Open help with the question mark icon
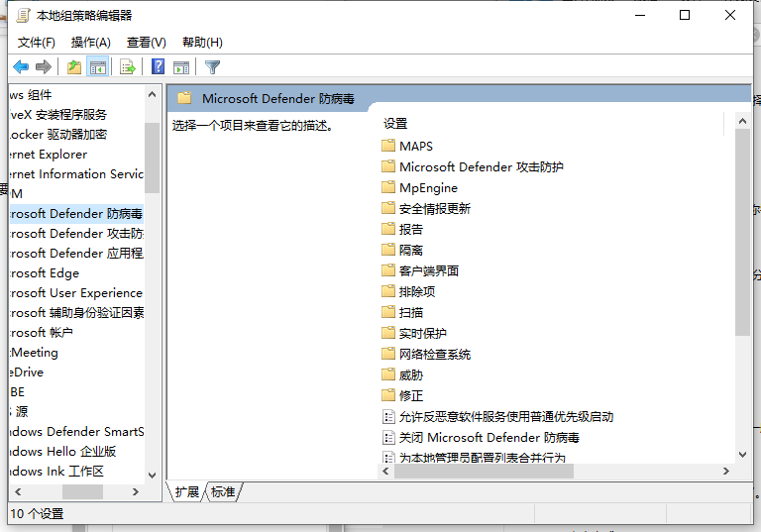The width and height of the screenshot is (761, 532). coord(159,67)
